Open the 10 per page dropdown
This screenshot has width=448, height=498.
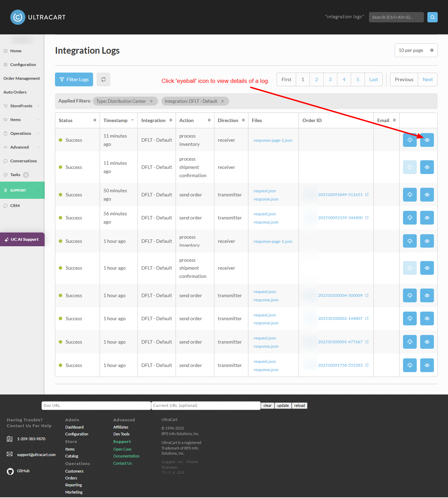tap(416, 50)
